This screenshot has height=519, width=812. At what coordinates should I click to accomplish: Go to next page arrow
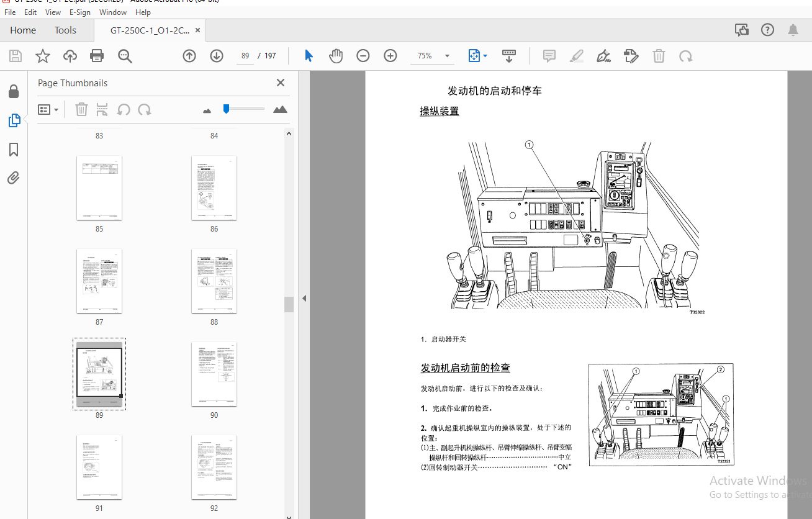(217, 56)
